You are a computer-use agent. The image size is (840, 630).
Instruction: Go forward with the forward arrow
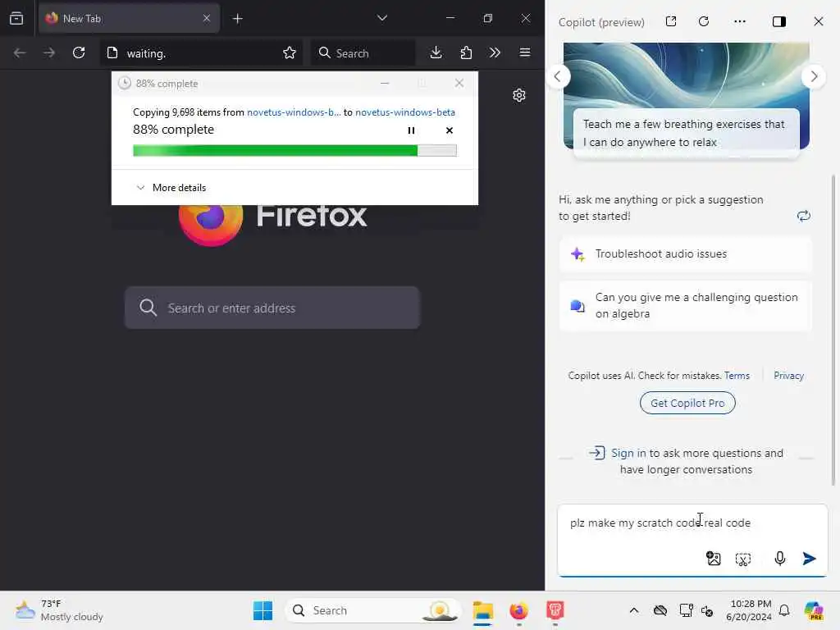pos(48,52)
